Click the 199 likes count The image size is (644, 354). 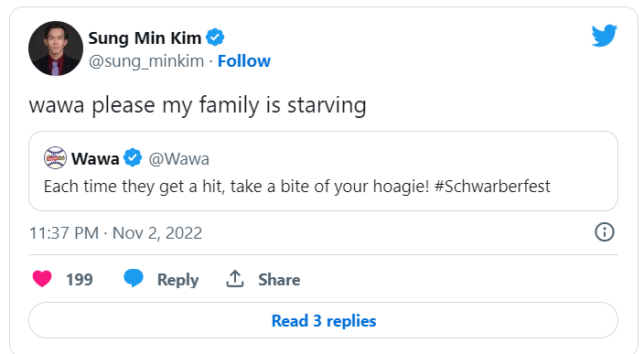click(80, 279)
